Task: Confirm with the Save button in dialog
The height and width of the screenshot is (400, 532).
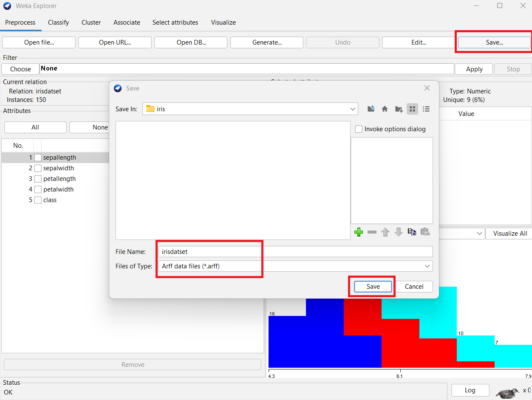Action: (x=373, y=287)
